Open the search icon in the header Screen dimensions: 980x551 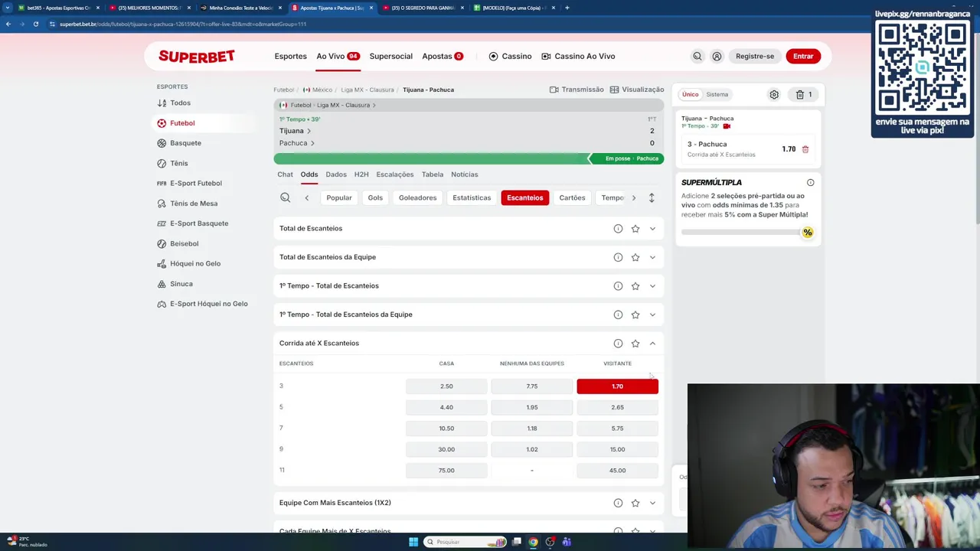coord(697,56)
